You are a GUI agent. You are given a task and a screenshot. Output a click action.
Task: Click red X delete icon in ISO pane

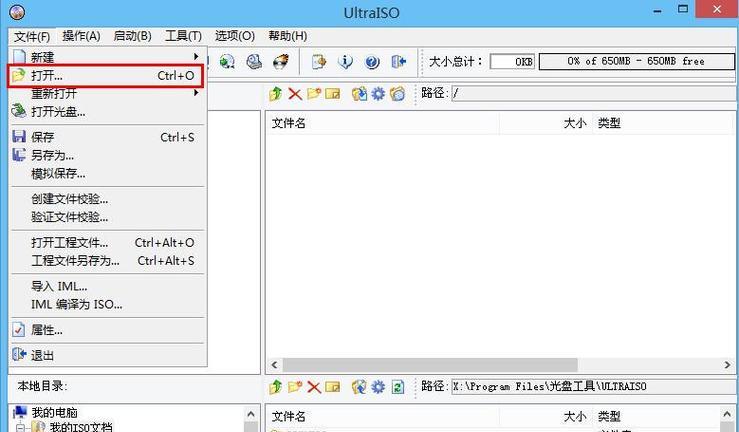(x=295, y=94)
